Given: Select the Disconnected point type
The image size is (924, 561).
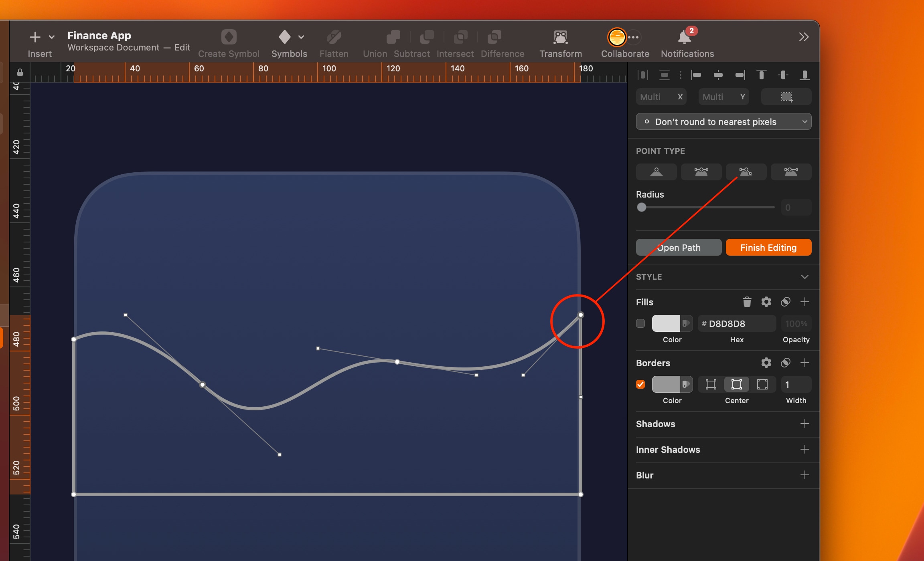Looking at the screenshot, I should pos(746,172).
